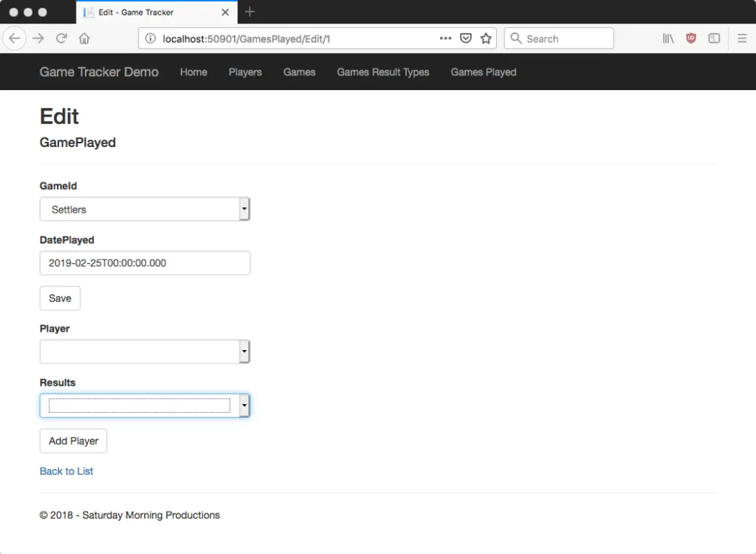Click the DatePlayed label

[x=67, y=240]
